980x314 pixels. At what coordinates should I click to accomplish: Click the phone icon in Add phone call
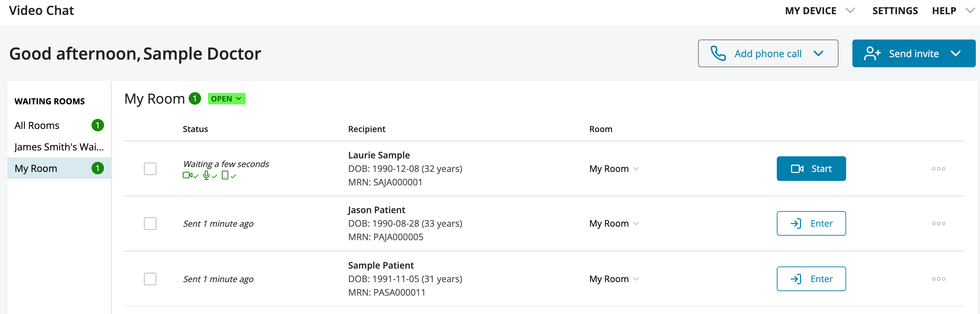(x=718, y=54)
